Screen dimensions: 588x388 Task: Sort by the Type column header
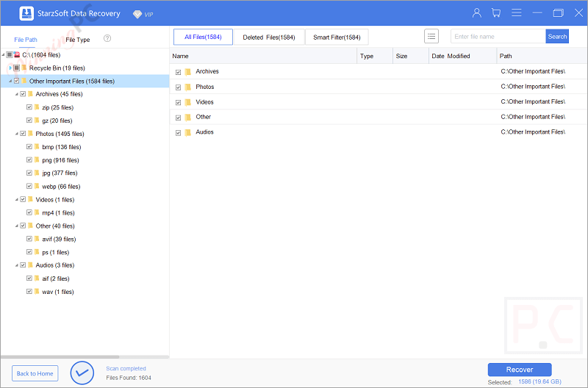375,56
